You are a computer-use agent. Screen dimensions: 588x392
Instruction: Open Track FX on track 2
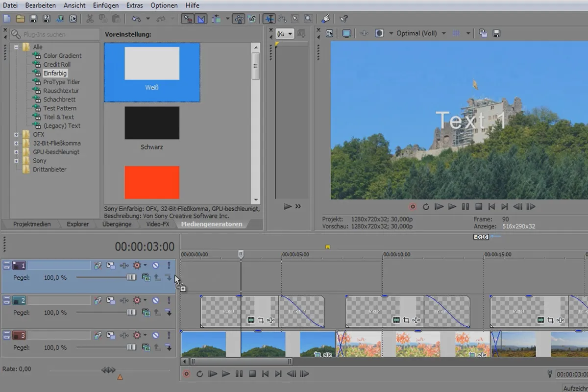124,300
